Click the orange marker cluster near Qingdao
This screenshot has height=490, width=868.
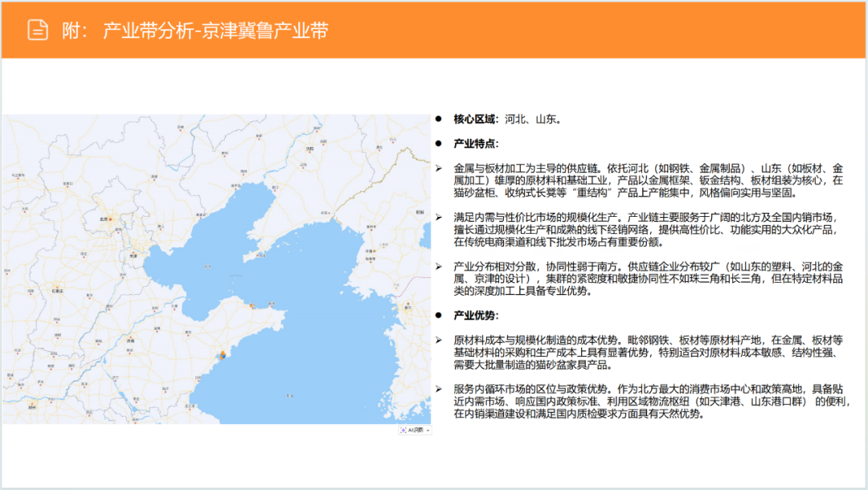click(223, 352)
